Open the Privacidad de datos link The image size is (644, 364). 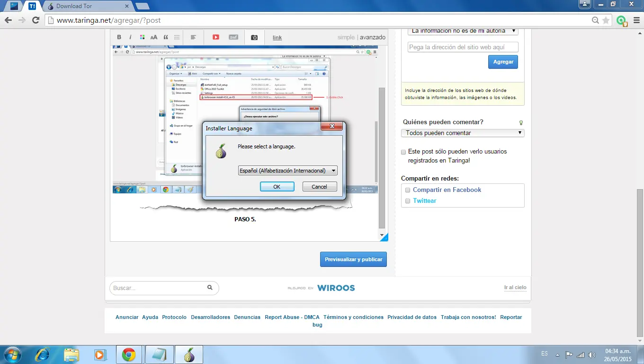click(412, 317)
